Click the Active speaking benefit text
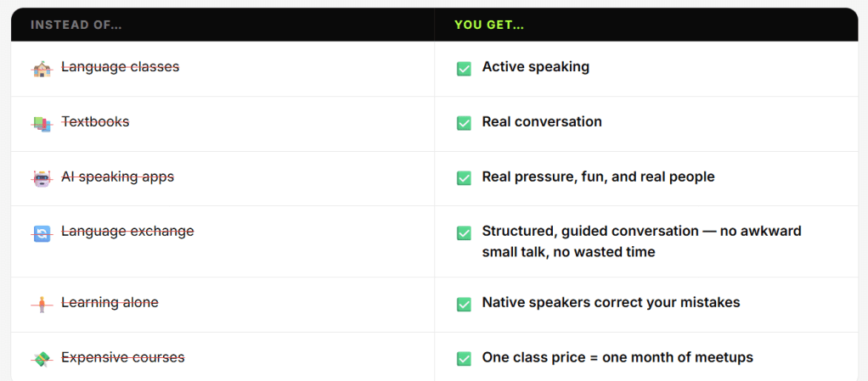This screenshot has width=868, height=381. pos(535,66)
